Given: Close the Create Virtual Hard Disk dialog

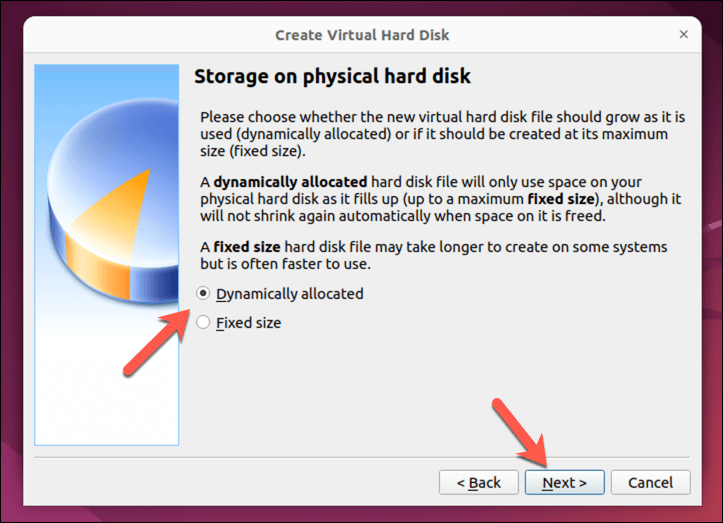Looking at the screenshot, I should tap(684, 35).
